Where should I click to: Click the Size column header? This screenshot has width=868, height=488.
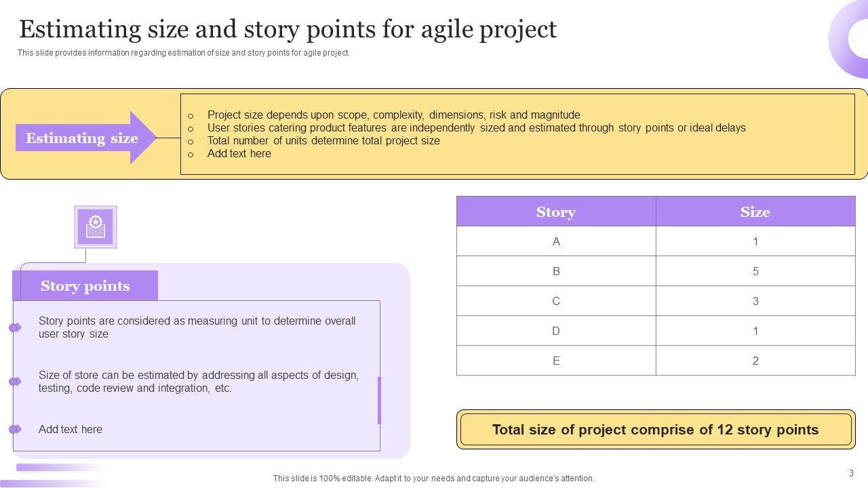(x=755, y=212)
